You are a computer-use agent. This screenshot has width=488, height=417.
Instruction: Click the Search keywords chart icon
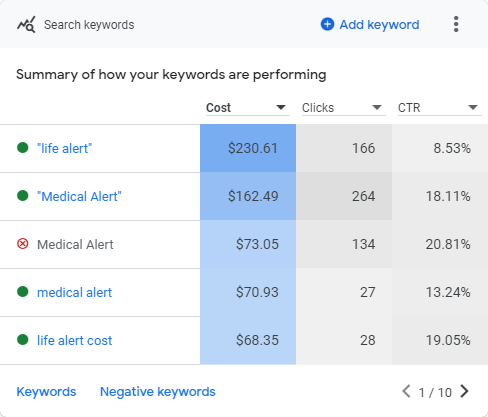(x=26, y=24)
